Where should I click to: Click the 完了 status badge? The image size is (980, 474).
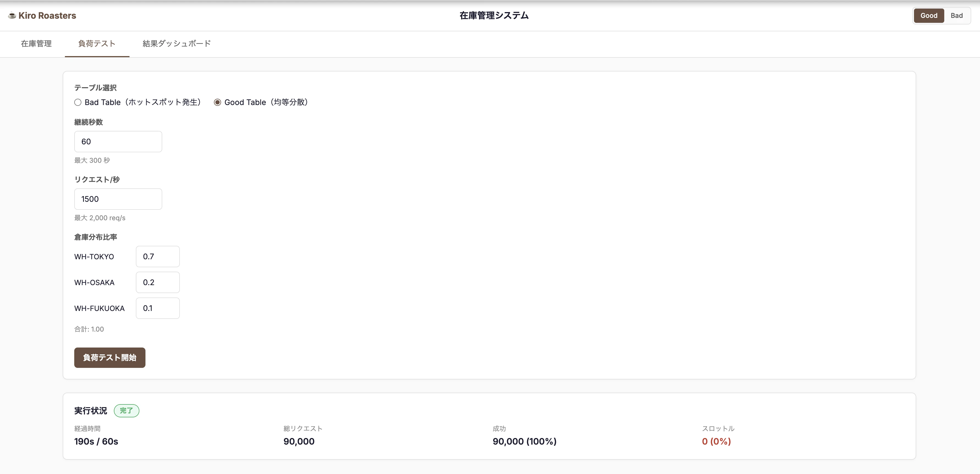click(x=126, y=411)
